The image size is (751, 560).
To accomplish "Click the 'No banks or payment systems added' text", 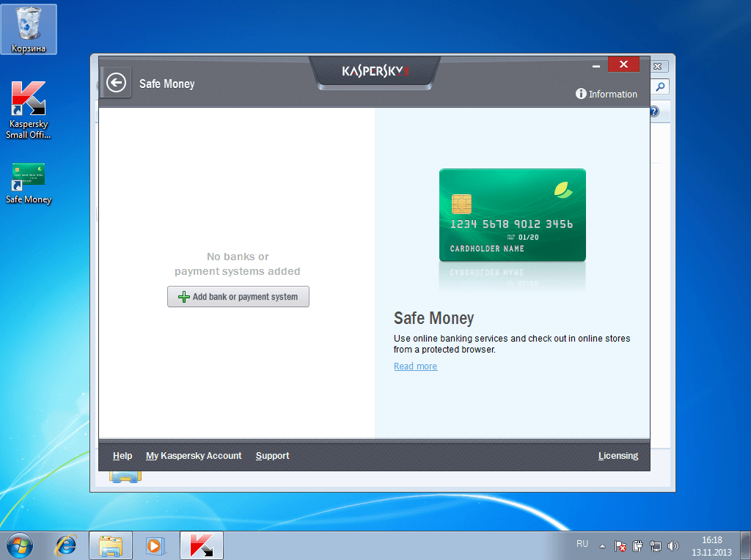I will click(238, 264).
